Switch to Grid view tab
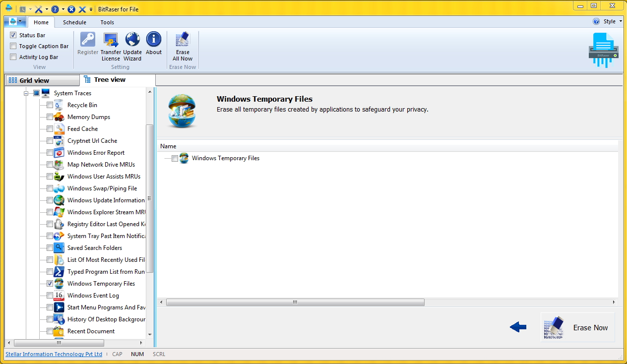This screenshot has width=627, height=364. tap(42, 80)
